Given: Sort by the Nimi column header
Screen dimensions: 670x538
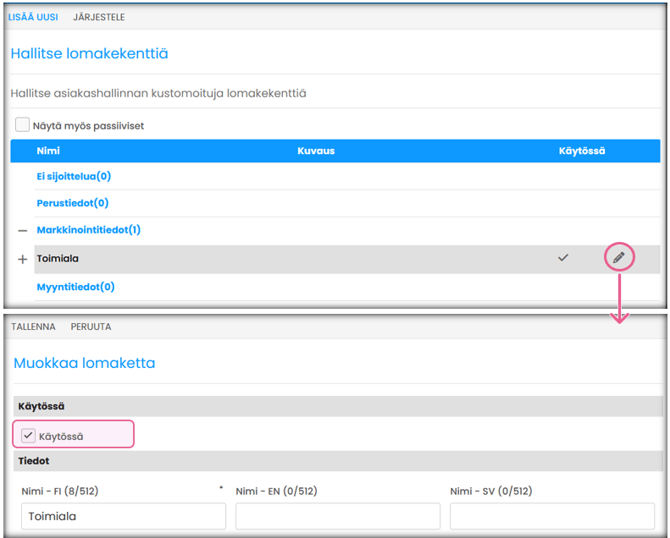Looking at the screenshot, I should pyautogui.click(x=48, y=151).
